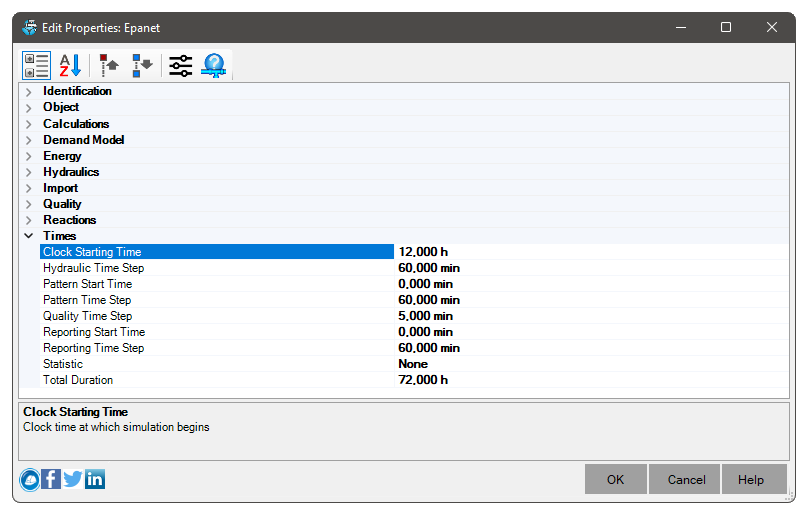Screen dimensions: 810x516
Task: Click the Energy category label
Action: click(63, 156)
